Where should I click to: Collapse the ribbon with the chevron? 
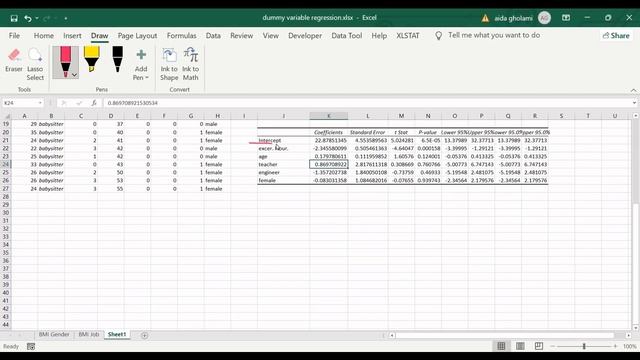point(633,90)
